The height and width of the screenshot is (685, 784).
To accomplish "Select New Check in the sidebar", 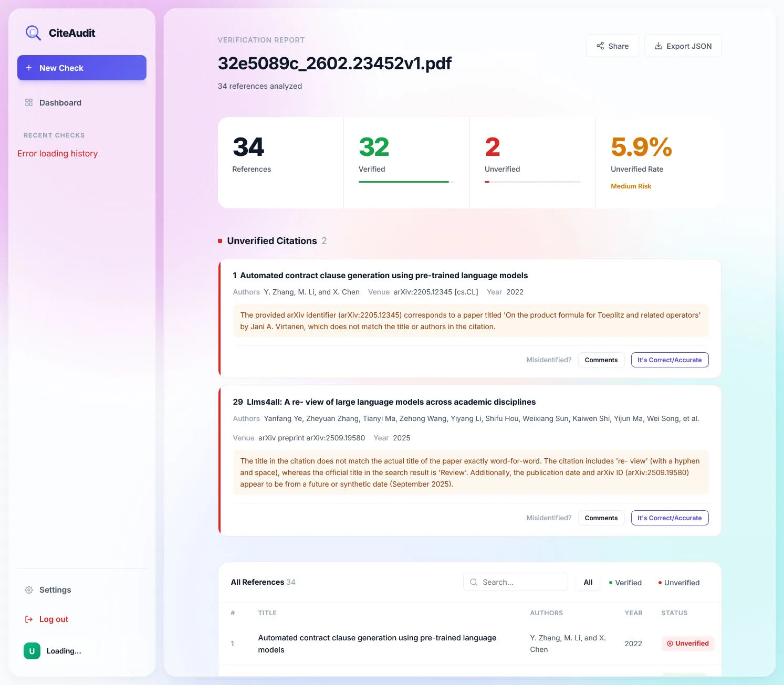I will [x=61, y=68].
